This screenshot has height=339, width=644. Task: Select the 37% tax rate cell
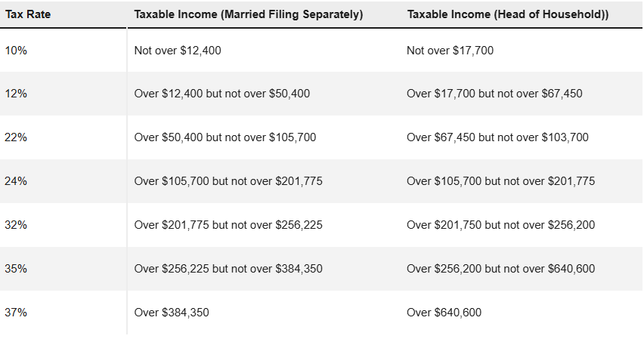15,313
